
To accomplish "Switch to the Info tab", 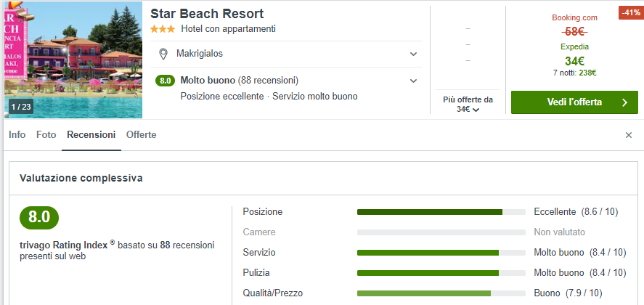I will [17, 135].
